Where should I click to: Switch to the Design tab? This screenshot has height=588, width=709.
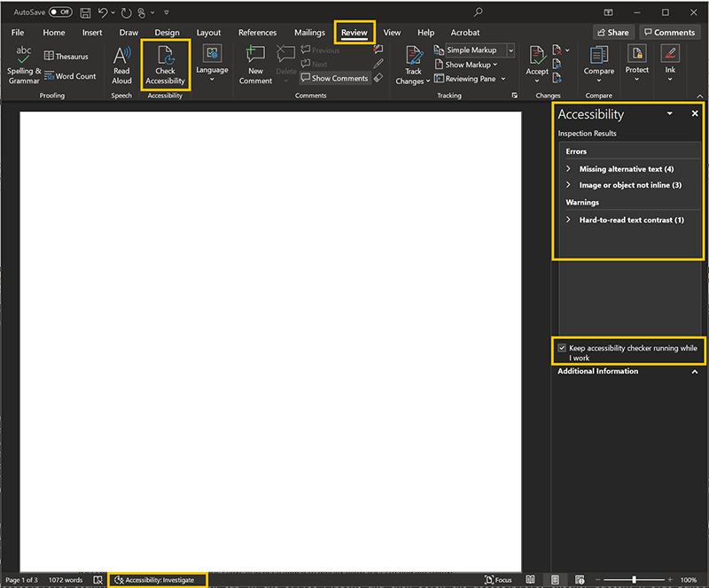click(167, 33)
